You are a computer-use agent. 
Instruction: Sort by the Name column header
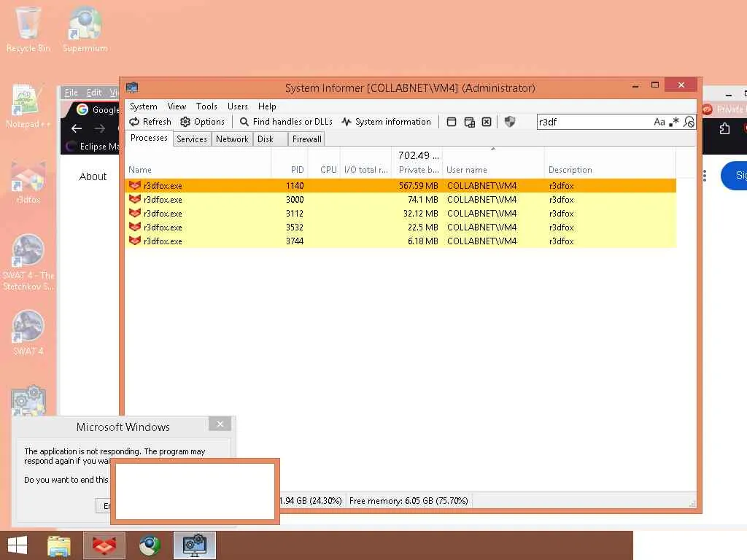198,169
